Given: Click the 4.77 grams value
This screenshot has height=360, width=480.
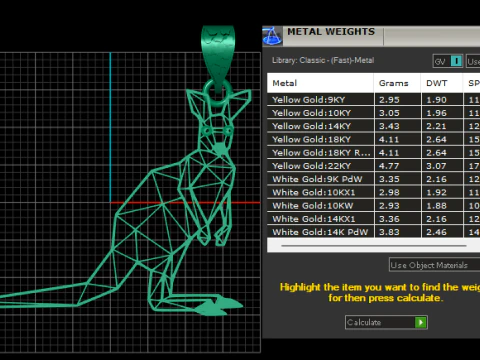Looking at the screenshot, I should 389,166.
